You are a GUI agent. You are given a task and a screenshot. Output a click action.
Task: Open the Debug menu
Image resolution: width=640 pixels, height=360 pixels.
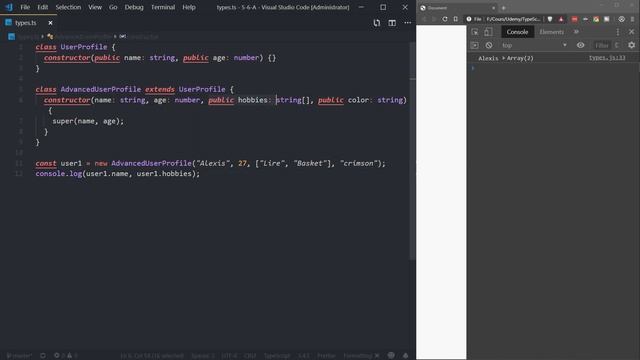[134, 7]
